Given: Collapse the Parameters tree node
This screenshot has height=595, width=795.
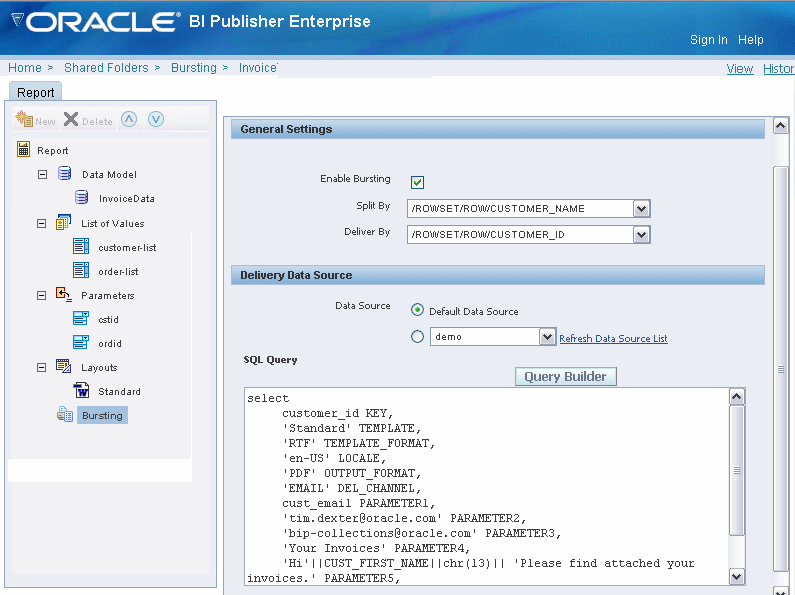Looking at the screenshot, I should [42, 295].
